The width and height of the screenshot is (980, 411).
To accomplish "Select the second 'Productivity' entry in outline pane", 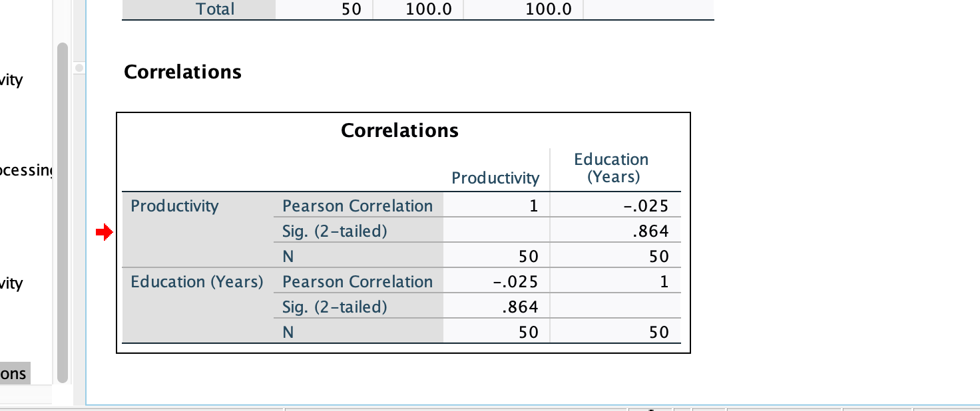I will 12,283.
